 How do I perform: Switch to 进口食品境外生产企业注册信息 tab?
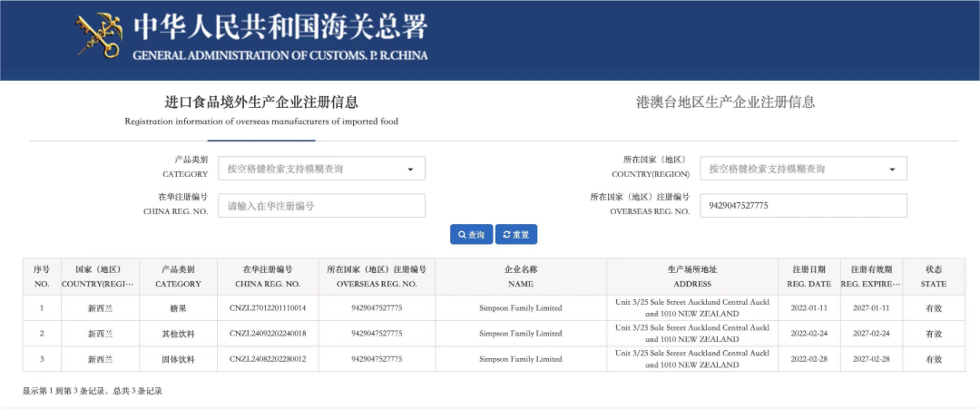(x=261, y=110)
